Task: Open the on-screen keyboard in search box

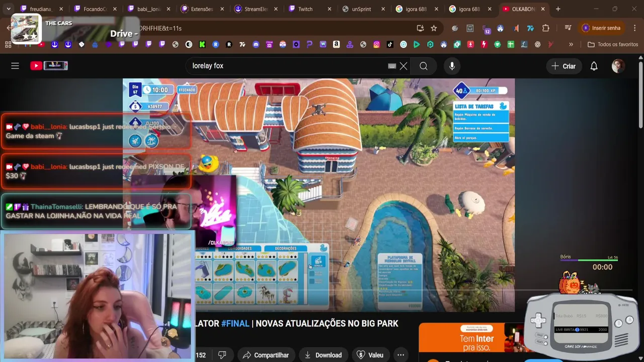Action: point(392,66)
